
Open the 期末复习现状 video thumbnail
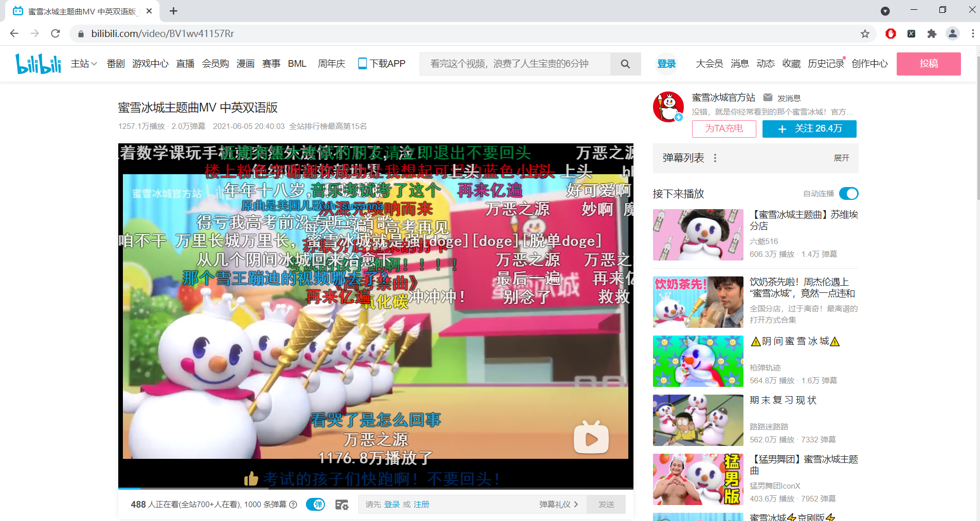coord(698,420)
